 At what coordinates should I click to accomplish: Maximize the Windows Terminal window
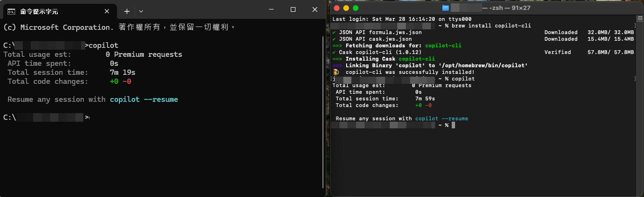point(293,9)
